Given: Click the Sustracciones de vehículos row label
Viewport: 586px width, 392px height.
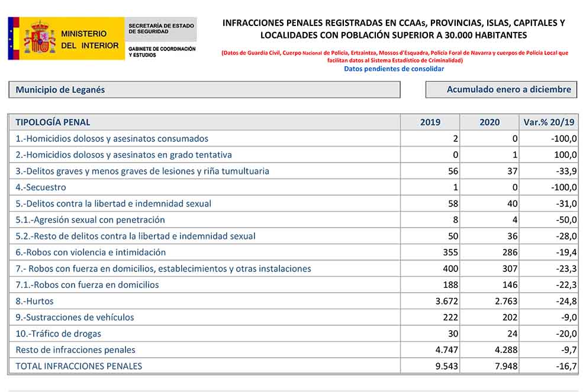Looking at the screenshot, I should [x=75, y=318].
